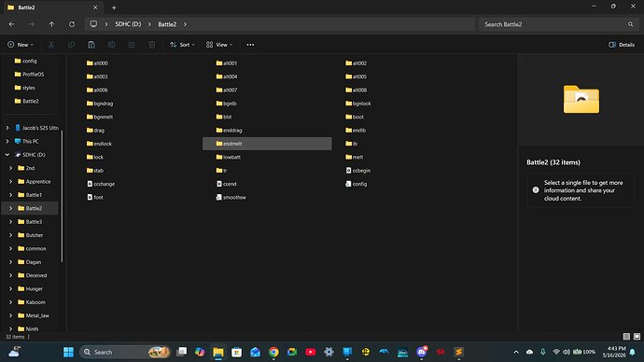Click the Share toolbar icon

pyautogui.click(x=132, y=45)
